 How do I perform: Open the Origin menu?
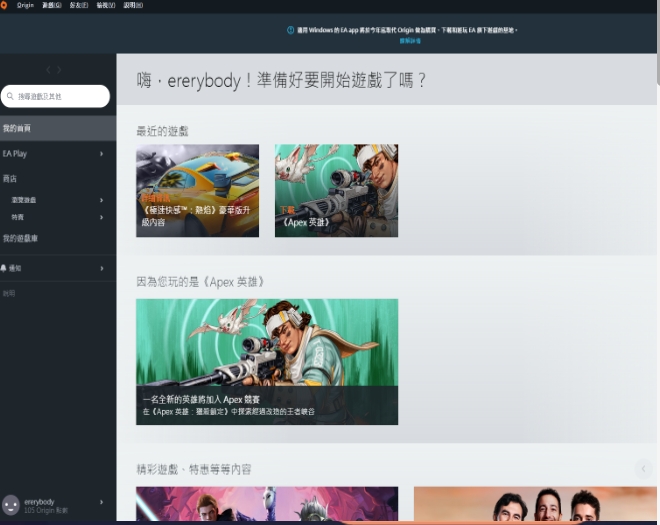[x=25, y=5]
